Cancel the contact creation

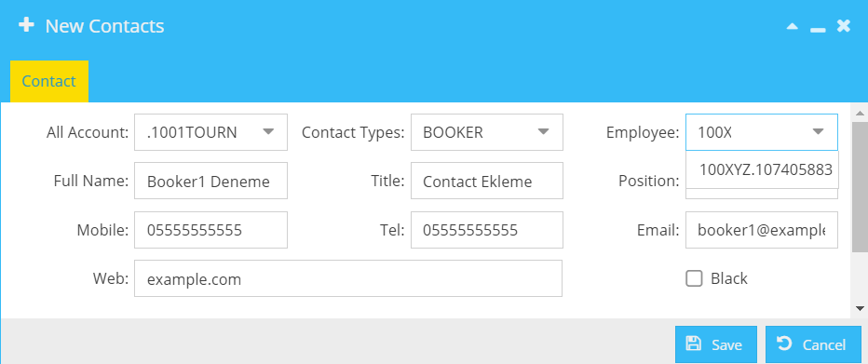(814, 344)
